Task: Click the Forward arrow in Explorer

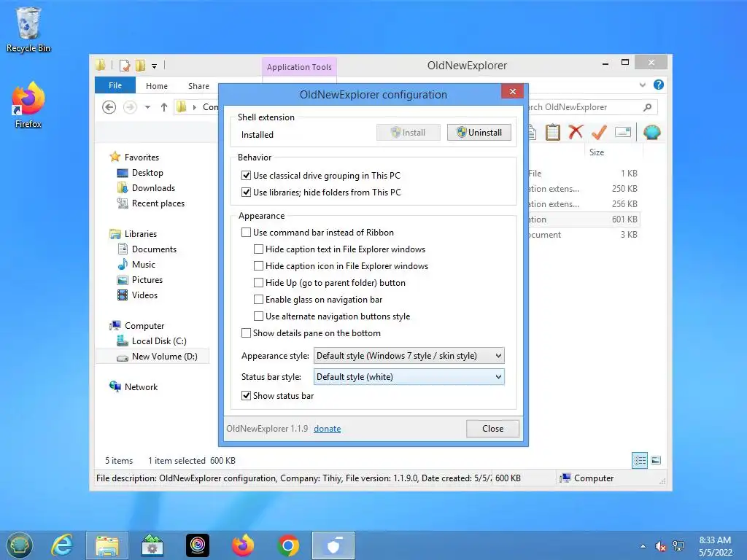Action: coord(130,107)
